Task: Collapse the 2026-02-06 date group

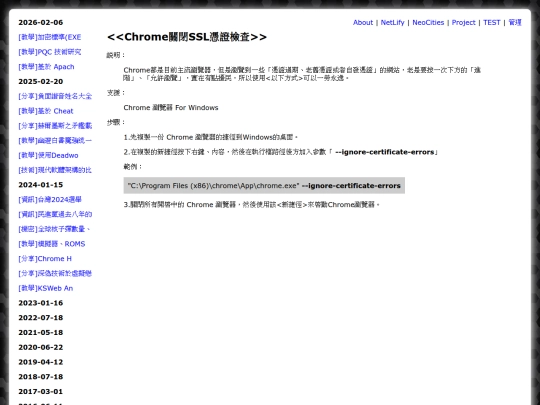Action: click(41, 22)
